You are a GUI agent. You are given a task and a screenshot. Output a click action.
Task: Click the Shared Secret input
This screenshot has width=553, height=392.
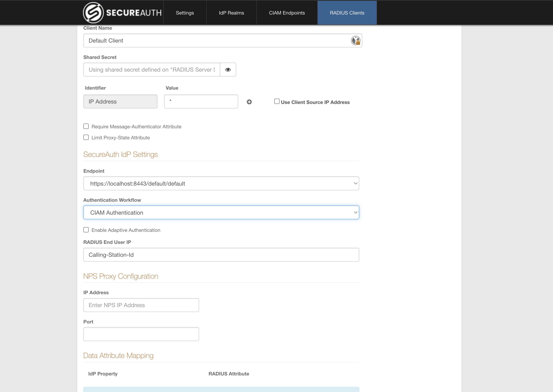pyautogui.click(x=152, y=70)
